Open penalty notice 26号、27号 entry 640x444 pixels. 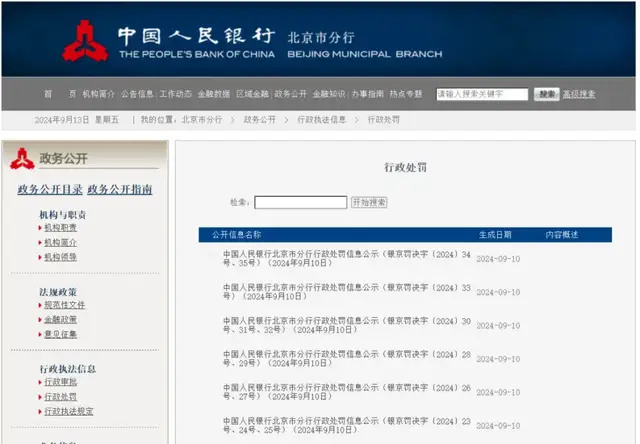[347, 392]
